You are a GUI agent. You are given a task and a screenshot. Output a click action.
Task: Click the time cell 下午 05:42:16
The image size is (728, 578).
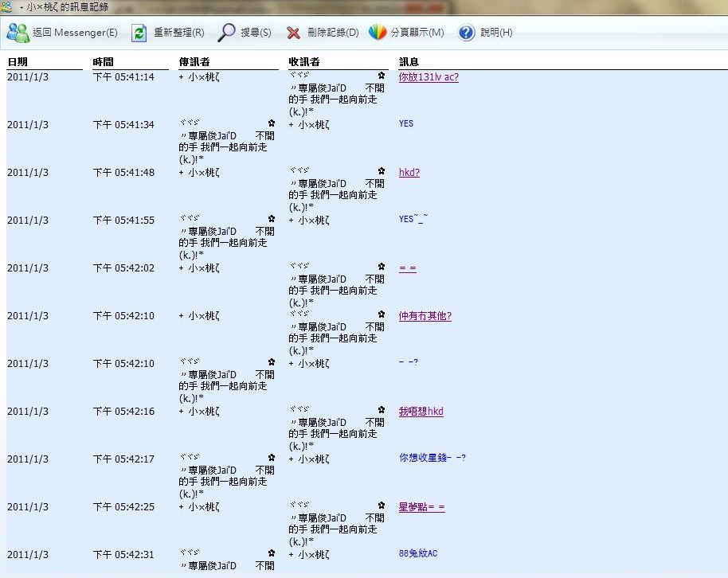[x=123, y=412]
